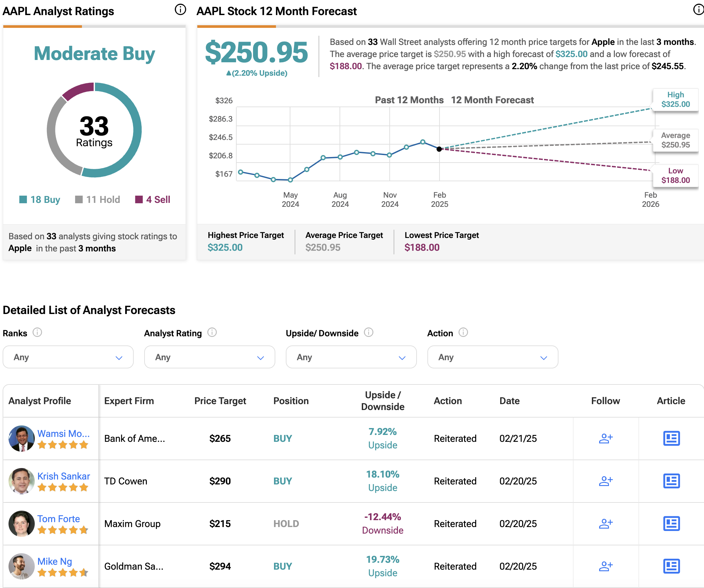Click info icon next to Upside/Downside filter label
The height and width of the screenshot is (588, 704).
tap(368, 333)
